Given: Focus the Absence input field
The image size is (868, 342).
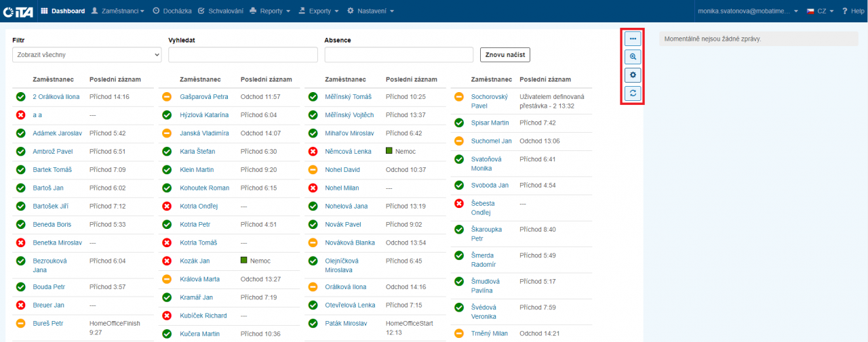Looking at the screenshot, I should (x=399, y=55).
